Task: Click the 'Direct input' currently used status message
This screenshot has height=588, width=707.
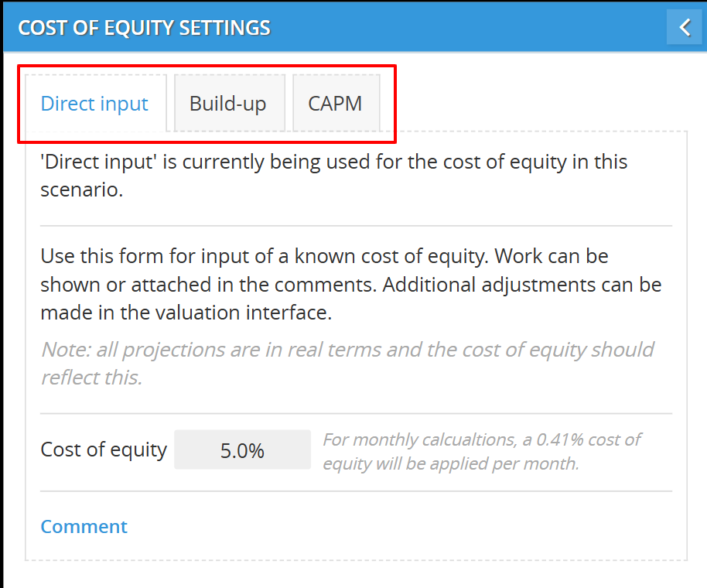Action: pyautogui.click(x=333, y=176)
